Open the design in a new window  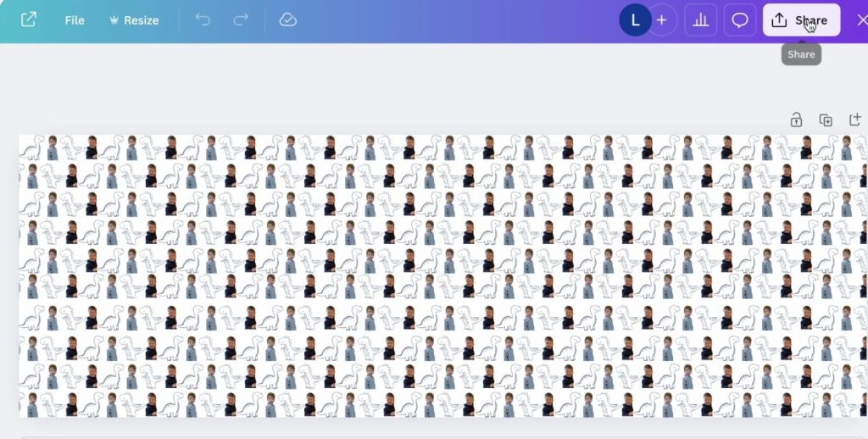(28, 20)
